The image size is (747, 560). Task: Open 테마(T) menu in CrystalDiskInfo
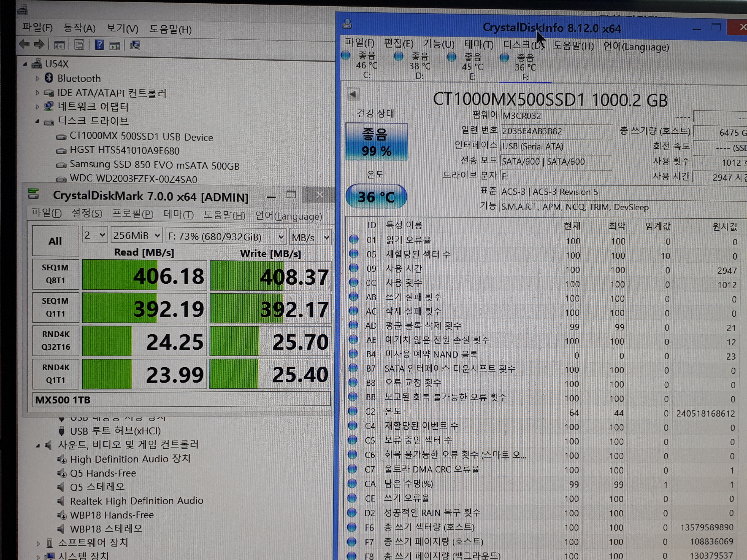click(x=479, y=44)
